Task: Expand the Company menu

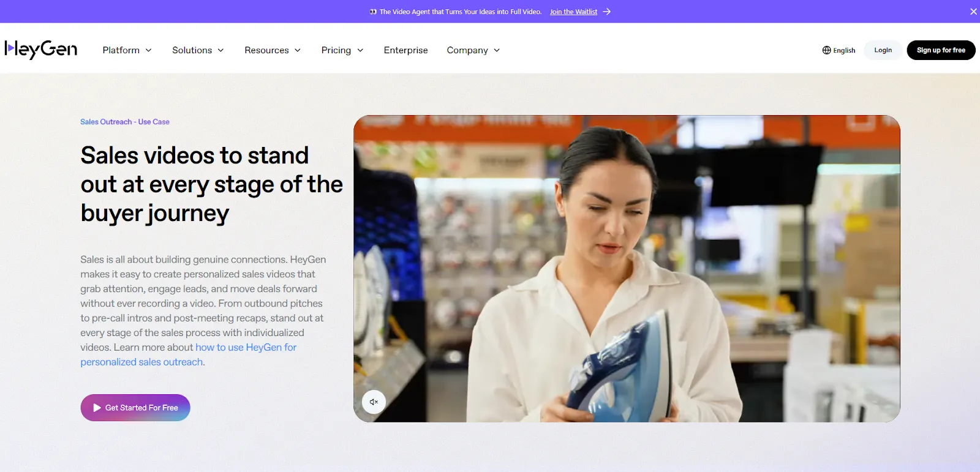Action: pos(473,50)
